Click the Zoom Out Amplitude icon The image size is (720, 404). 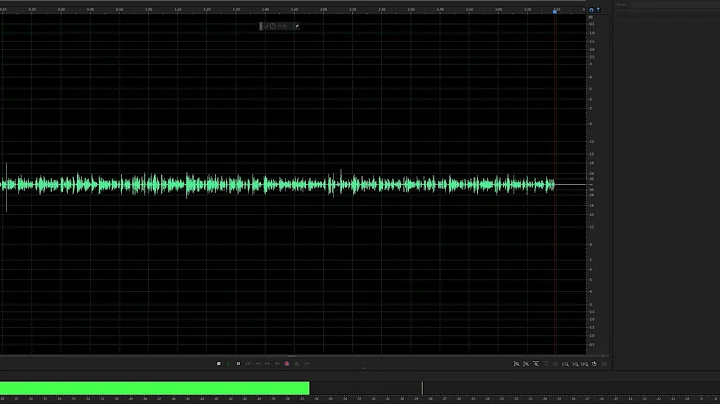coord(526,364)
